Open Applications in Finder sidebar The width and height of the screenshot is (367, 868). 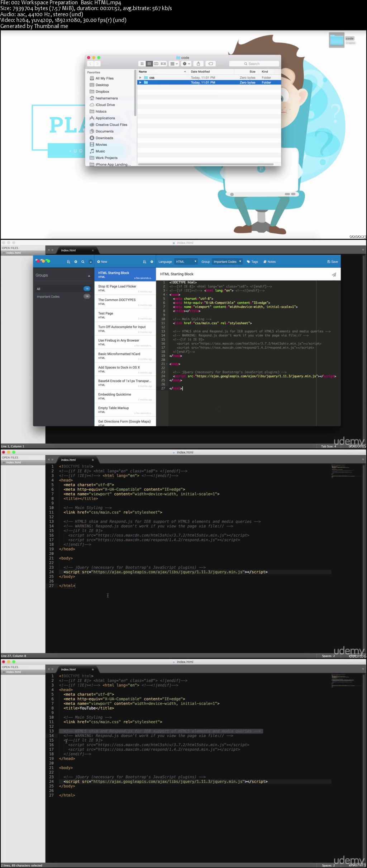click(x=105, y=118)
